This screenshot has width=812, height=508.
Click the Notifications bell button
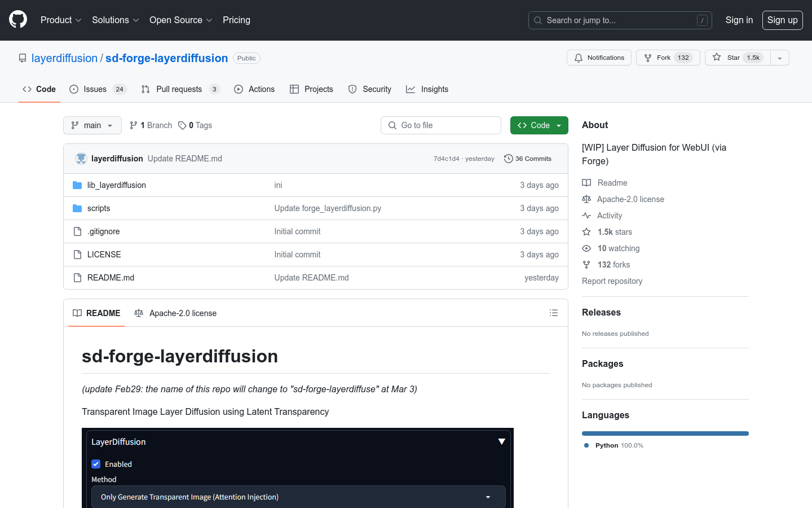[x=599, y=58]
